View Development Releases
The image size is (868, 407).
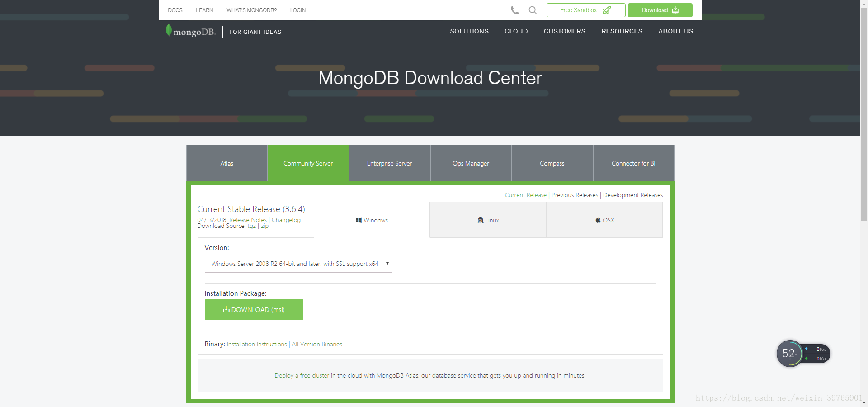[633, 195]
